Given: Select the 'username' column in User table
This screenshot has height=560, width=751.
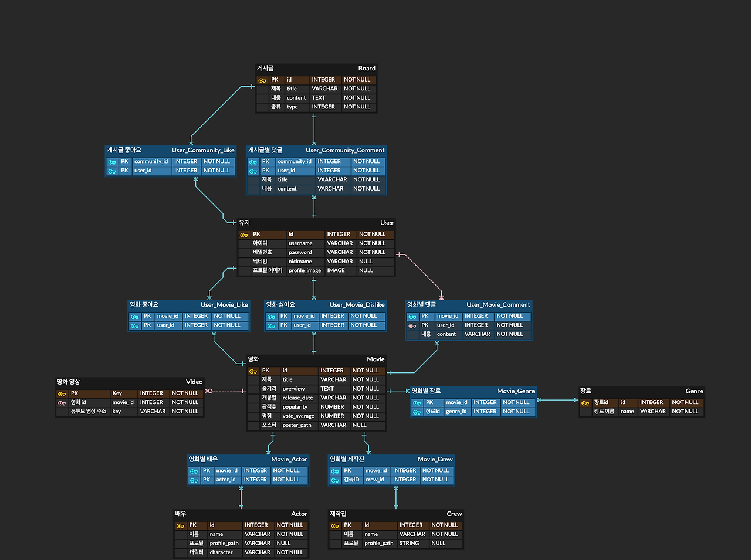Looking at the screenshot, I should pyautogui.click(x=300, y=243).
